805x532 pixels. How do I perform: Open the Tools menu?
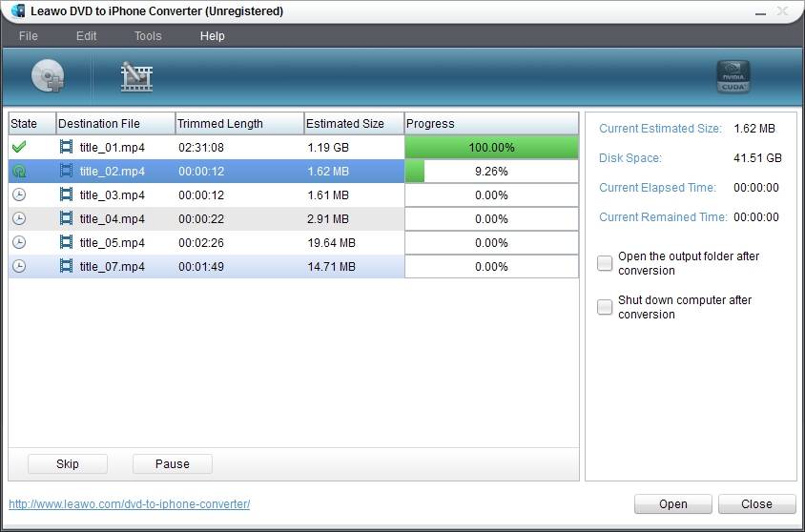tap(148, 36)
